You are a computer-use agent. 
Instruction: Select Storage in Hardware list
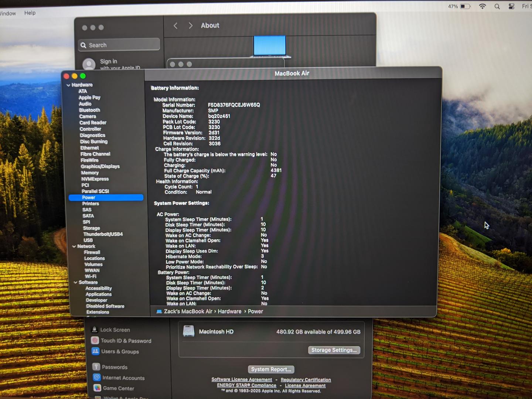(x=91, y=228)
